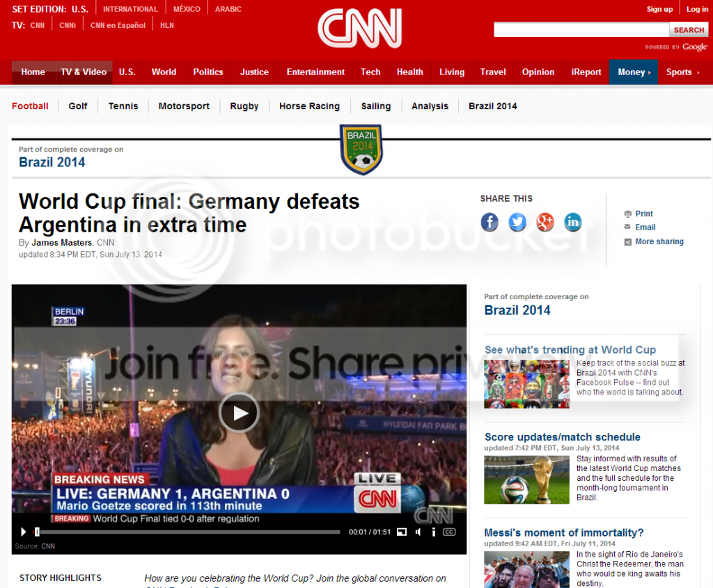Click the fans collage thumbnail

coord(526,384)
